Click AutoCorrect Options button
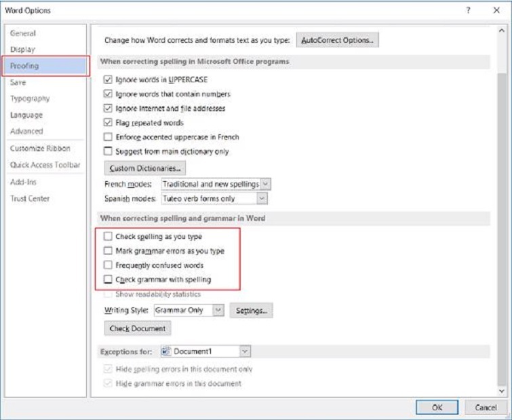 coord(338,41)
